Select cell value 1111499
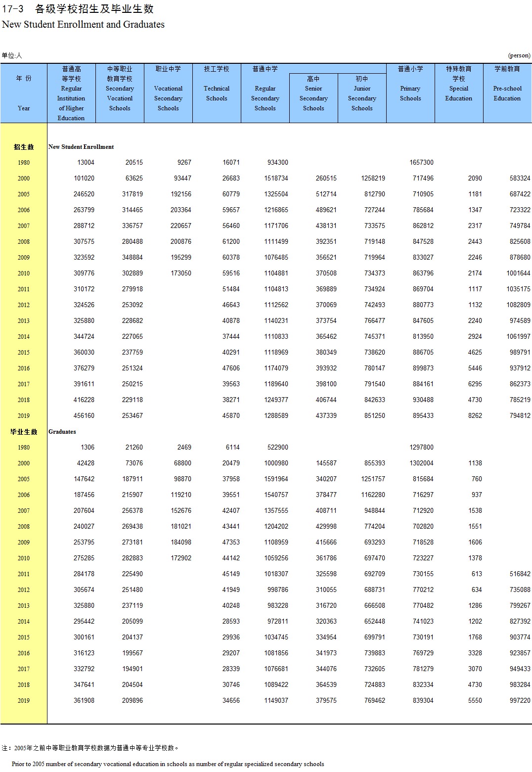 pos(276,242)
